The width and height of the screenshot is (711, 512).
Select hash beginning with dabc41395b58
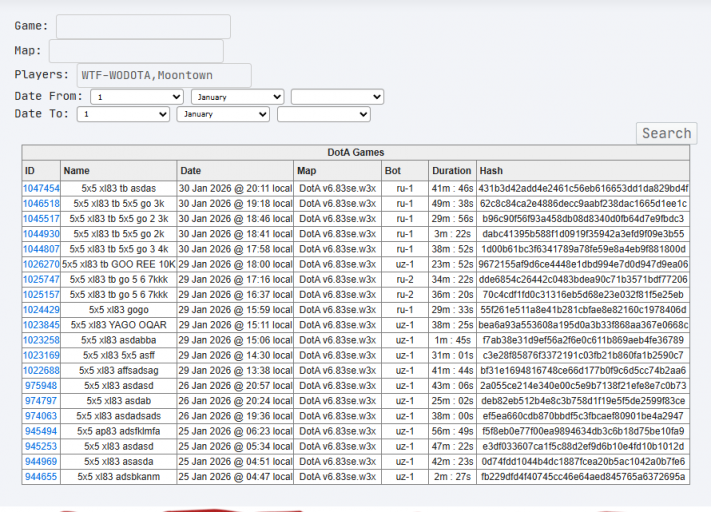click(583, 234)
